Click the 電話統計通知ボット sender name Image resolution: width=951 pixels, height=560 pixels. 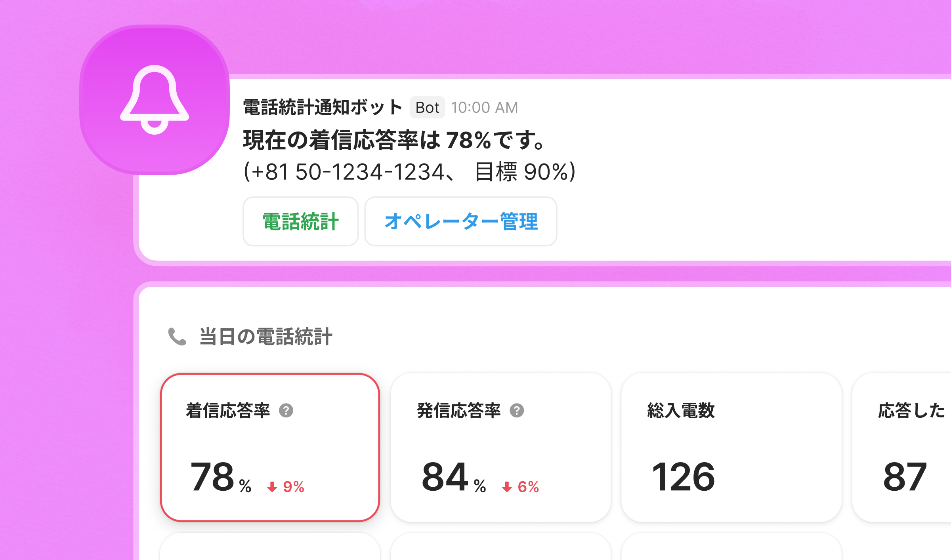tap(323, 107)
